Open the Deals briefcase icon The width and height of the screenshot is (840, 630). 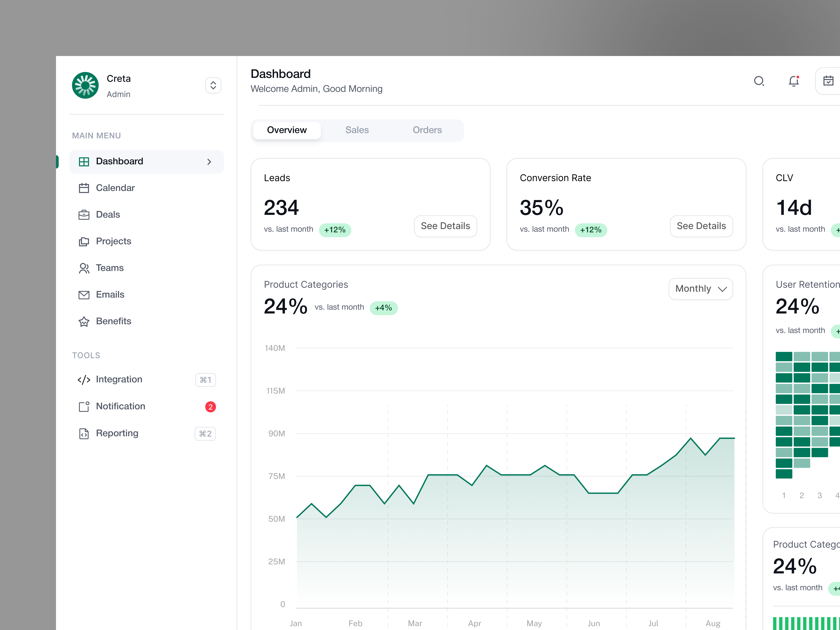click(x=84, y=215)
